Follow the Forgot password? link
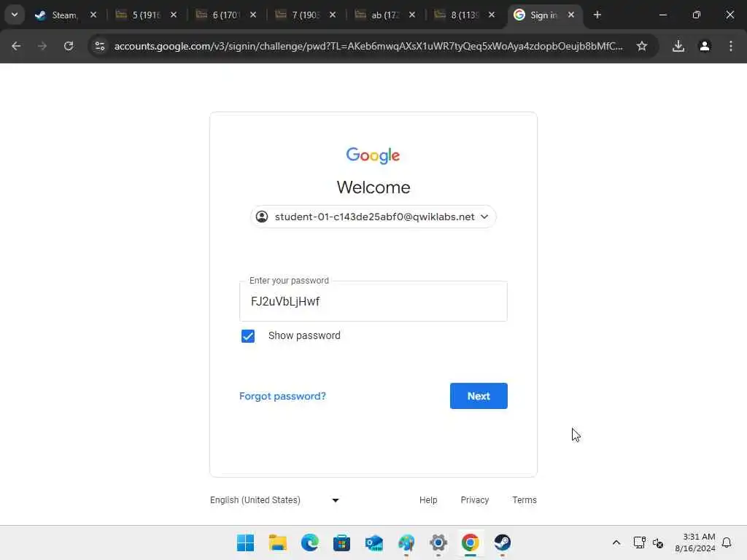Screen dimensions: 747x560 point(282,396)
